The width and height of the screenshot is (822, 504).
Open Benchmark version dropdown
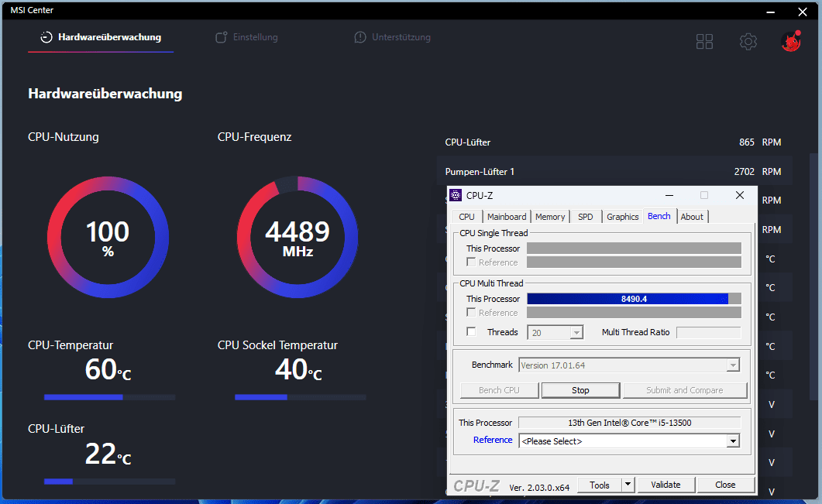[x=732, y=365]
